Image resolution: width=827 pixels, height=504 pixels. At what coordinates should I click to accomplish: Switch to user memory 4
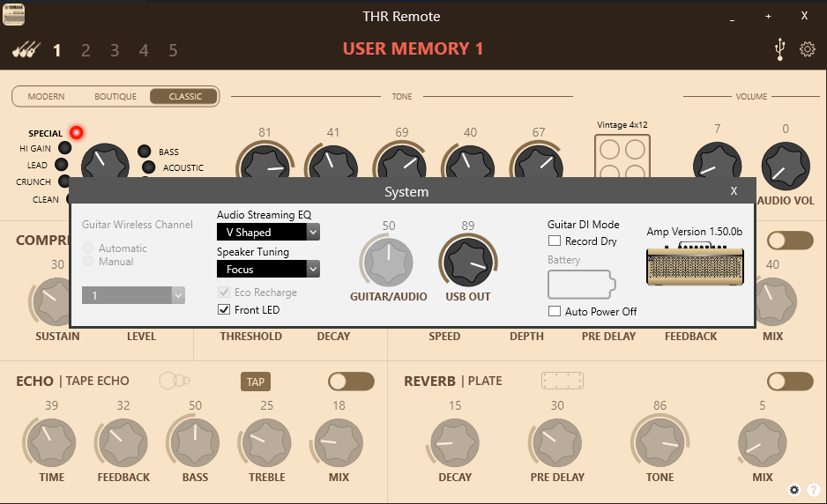pos(144,50)
